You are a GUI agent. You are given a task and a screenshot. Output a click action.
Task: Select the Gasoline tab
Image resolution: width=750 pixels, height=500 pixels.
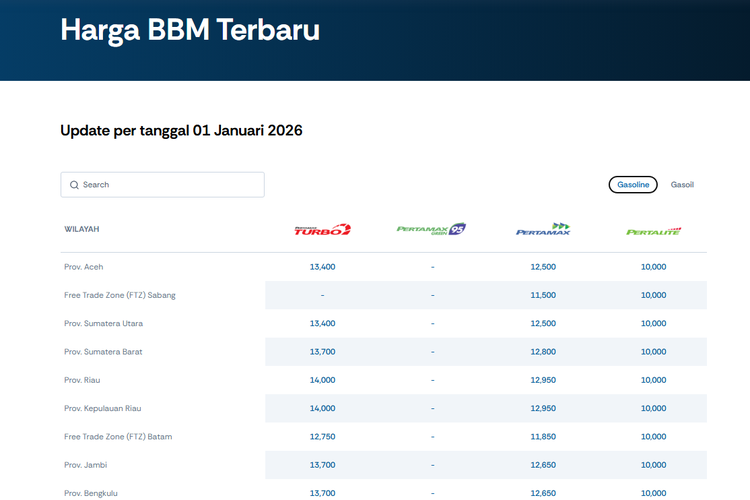tap(633, 185)
